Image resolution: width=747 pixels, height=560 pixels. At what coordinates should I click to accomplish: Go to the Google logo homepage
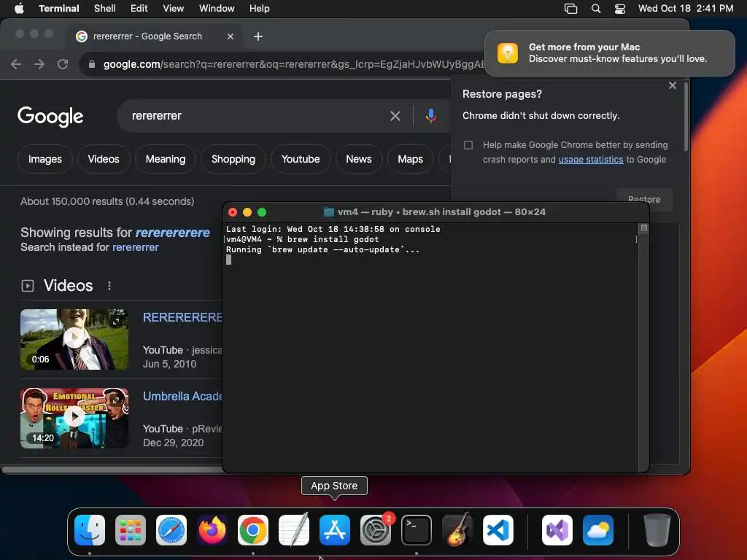click(x=50, y=117)
